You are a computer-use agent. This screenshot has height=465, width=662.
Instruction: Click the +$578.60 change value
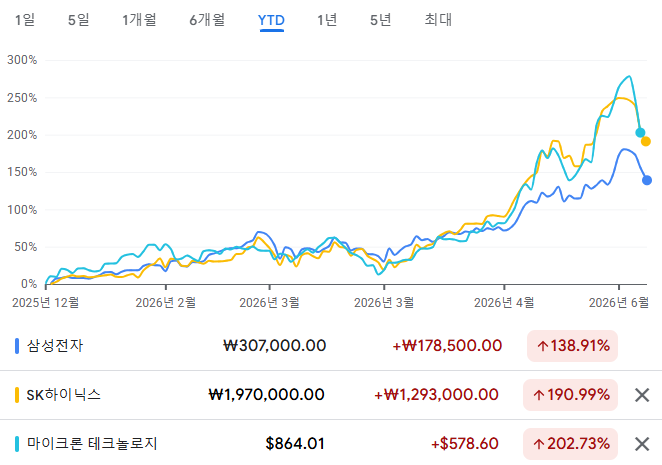pyautogui.click(x=465, y=444)
